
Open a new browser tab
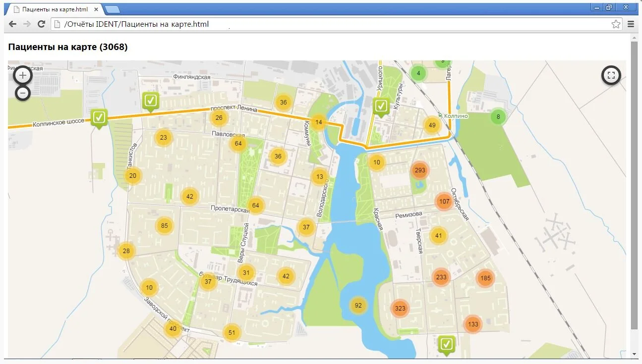coord(113,9)
